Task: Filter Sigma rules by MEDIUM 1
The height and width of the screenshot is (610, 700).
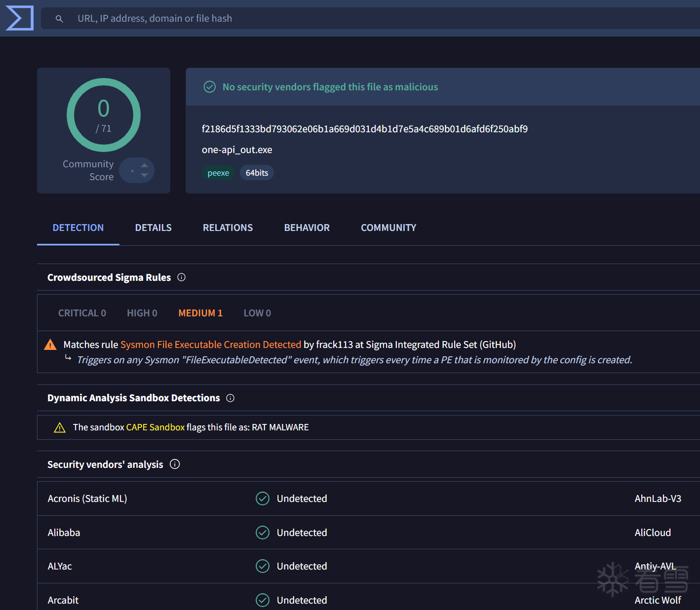Action: pos(200,313)
